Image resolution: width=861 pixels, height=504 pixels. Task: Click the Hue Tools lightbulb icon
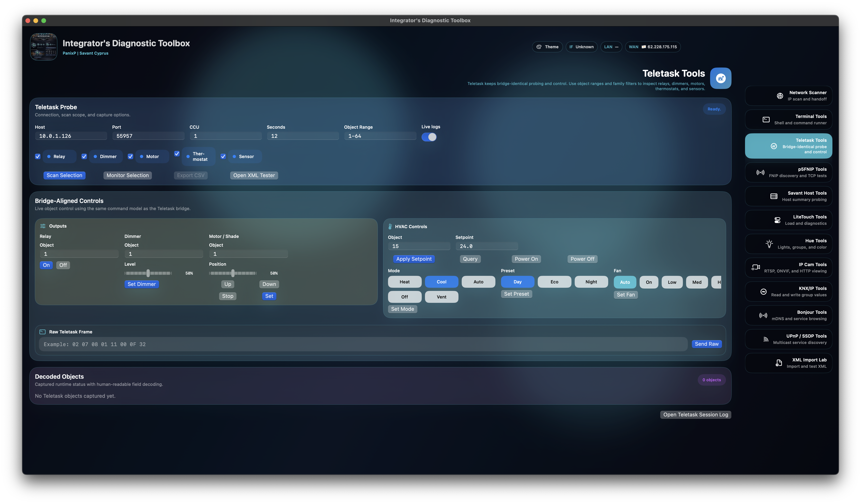tap(769, 244)
